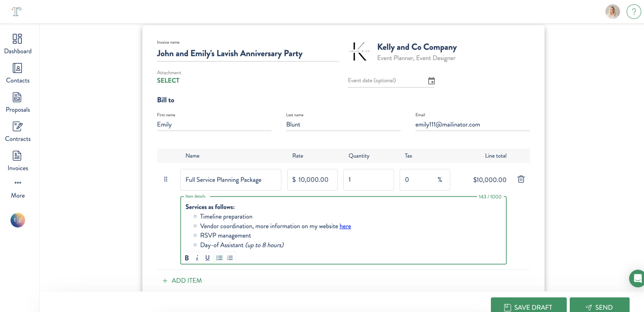Open the Contracts section
This screenshot has height=312, width=644.
(18, 131)
